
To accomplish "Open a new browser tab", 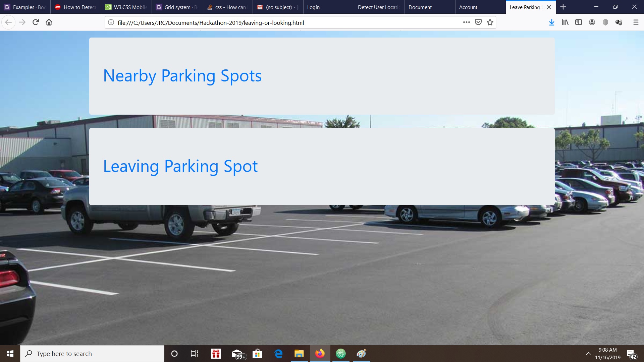I will 563,7.
